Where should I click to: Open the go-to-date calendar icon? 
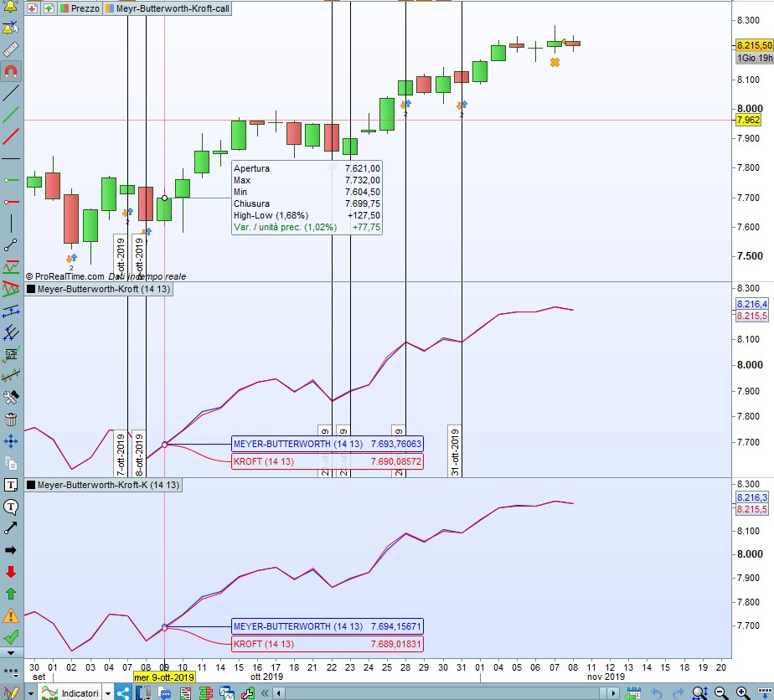tap(632, 693)
